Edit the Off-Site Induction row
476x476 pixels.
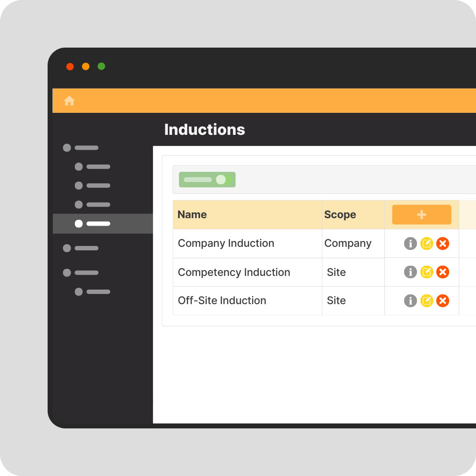427,301
